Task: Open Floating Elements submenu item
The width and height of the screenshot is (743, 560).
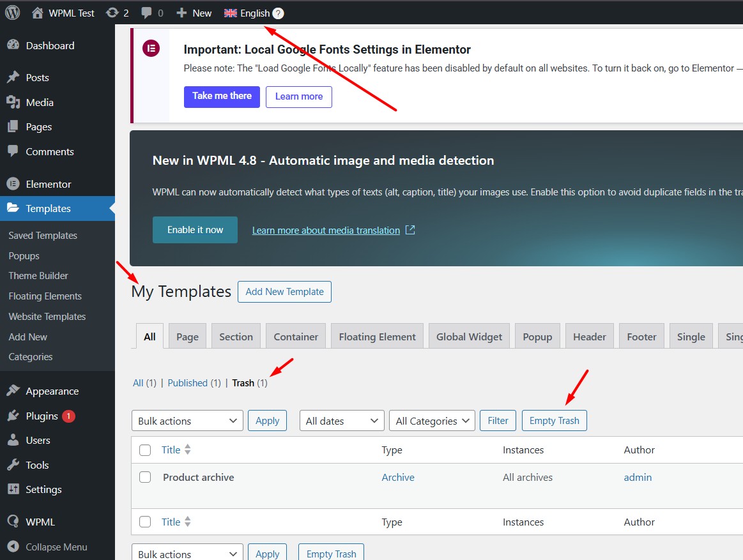Action: [45, 296]
